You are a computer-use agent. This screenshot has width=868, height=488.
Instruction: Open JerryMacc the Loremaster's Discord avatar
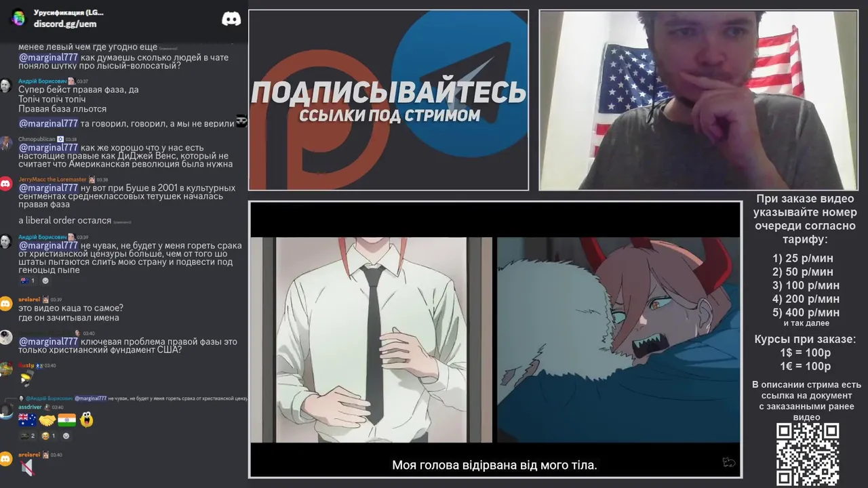(5, 184)
